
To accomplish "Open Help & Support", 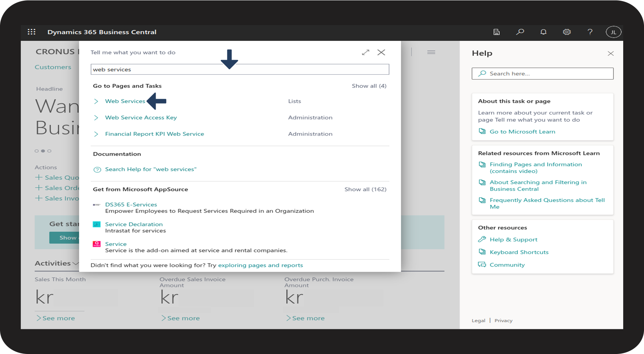I will pyautogui.click(x=514, y=240).
